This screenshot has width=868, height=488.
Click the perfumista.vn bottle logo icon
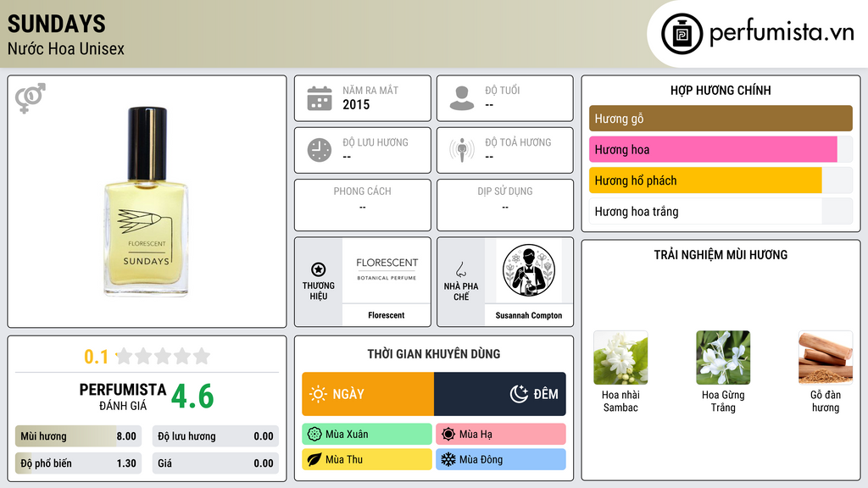[x=682, y=34]
